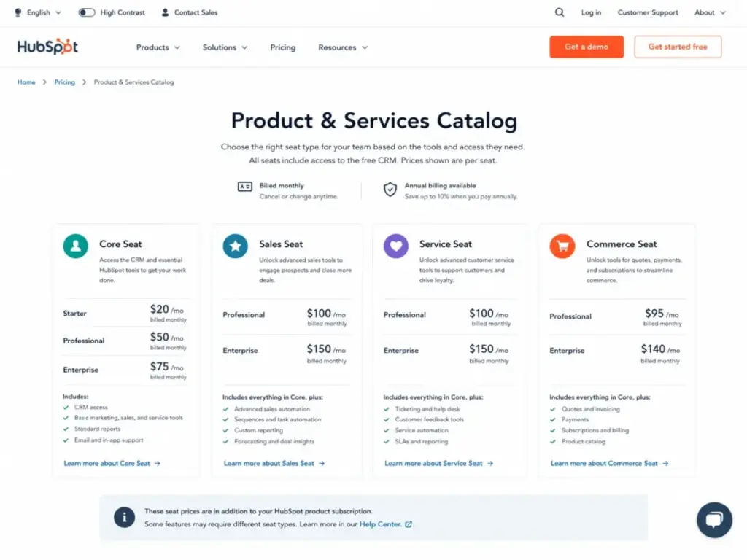Click SLAs and reporting feature text

pos(422,441)
